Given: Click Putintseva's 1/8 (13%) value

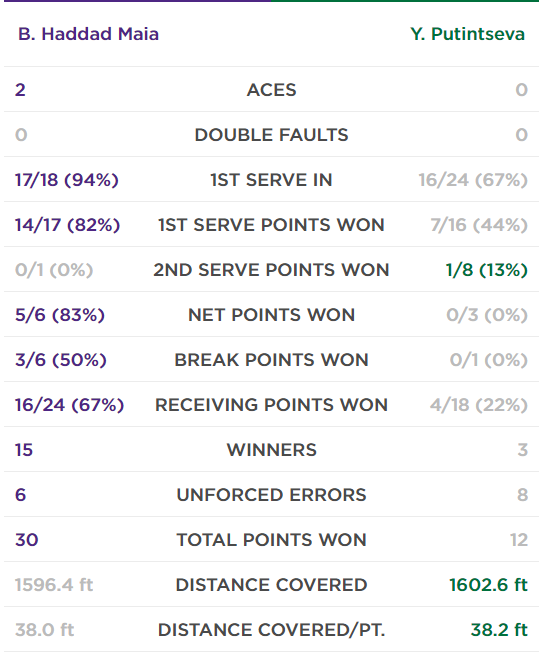Looking at the screenshot, I should point(486,269).
